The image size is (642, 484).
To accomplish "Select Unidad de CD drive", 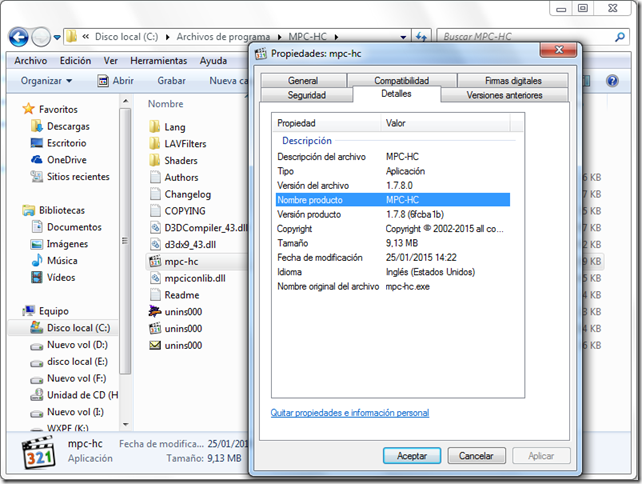I will click(74, 395).
